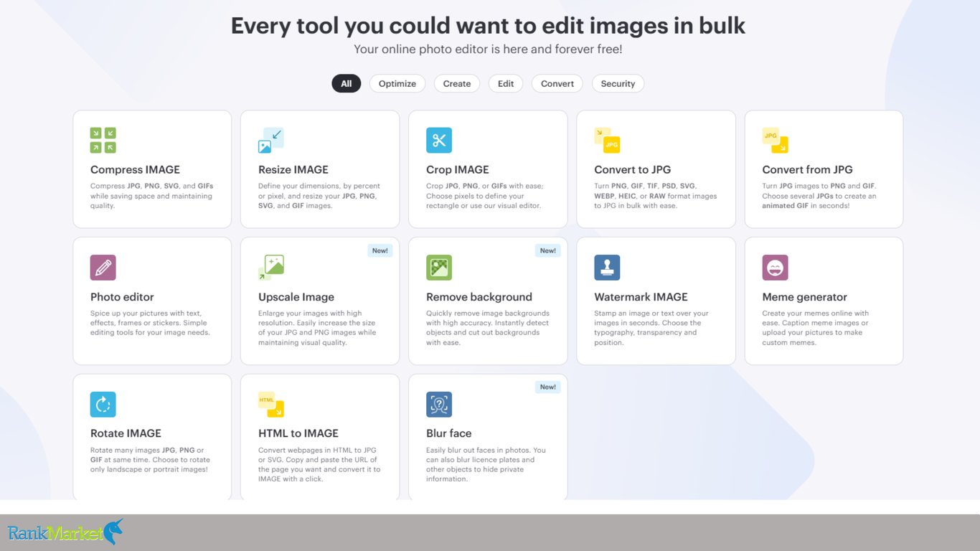Click the HTML to IMAGE description text
Viewport: 980px width, 551px height.
(x=319, y=464)
